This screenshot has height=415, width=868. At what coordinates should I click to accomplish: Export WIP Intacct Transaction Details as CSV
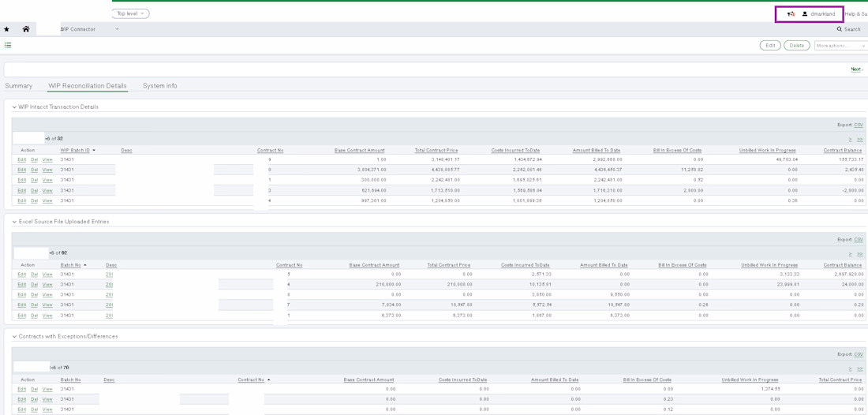tap(859, 125)
